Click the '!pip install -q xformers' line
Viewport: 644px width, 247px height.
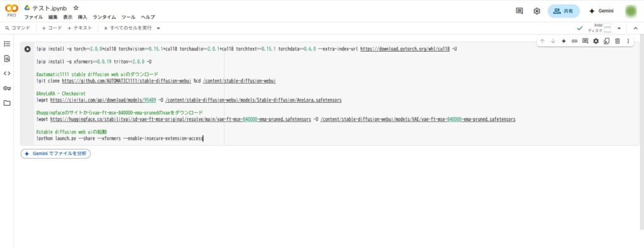click(x=94, y=62)
